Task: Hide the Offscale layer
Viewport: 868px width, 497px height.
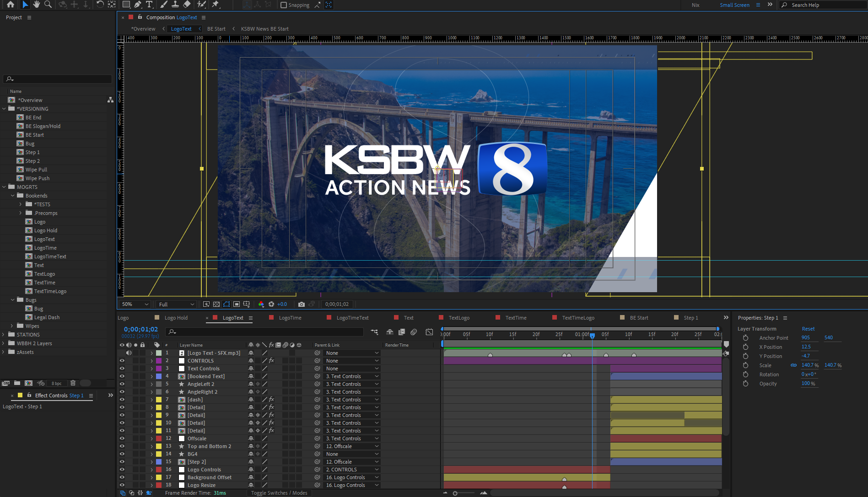Action: pyautogui.click(x=122, y=438)
